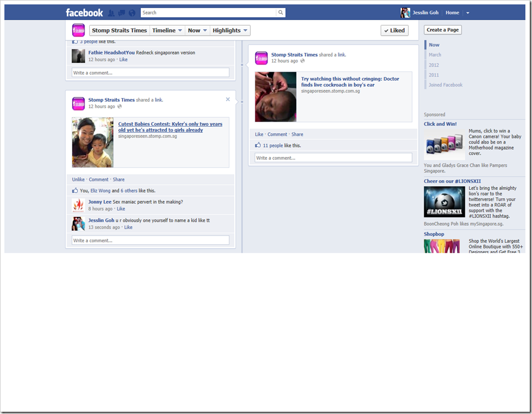Jump to 2011 in timeline sidebar

[434, 75]
